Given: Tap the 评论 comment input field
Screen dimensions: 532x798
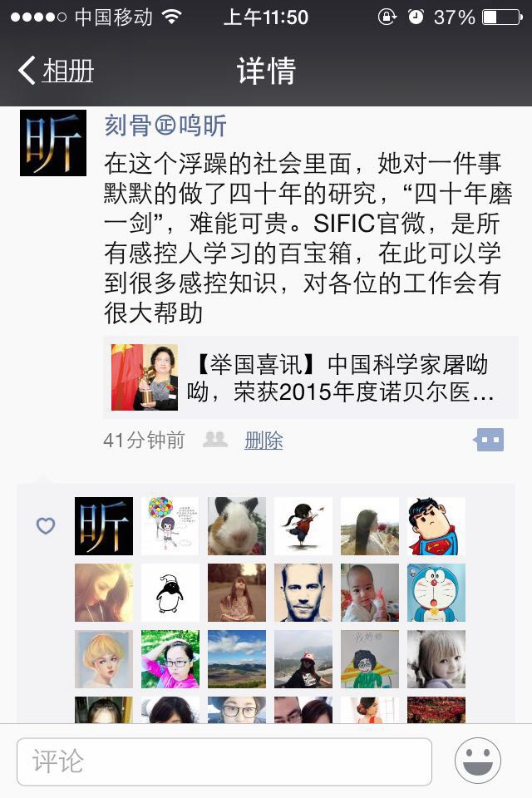Looking at the screenshot, I should tap(224, 761).
